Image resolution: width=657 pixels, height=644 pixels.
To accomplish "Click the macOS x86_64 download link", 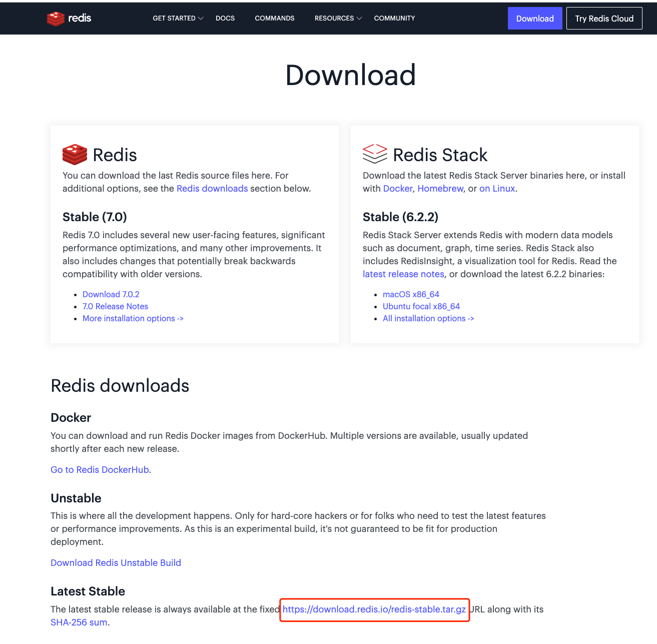I will click(411, 294).
